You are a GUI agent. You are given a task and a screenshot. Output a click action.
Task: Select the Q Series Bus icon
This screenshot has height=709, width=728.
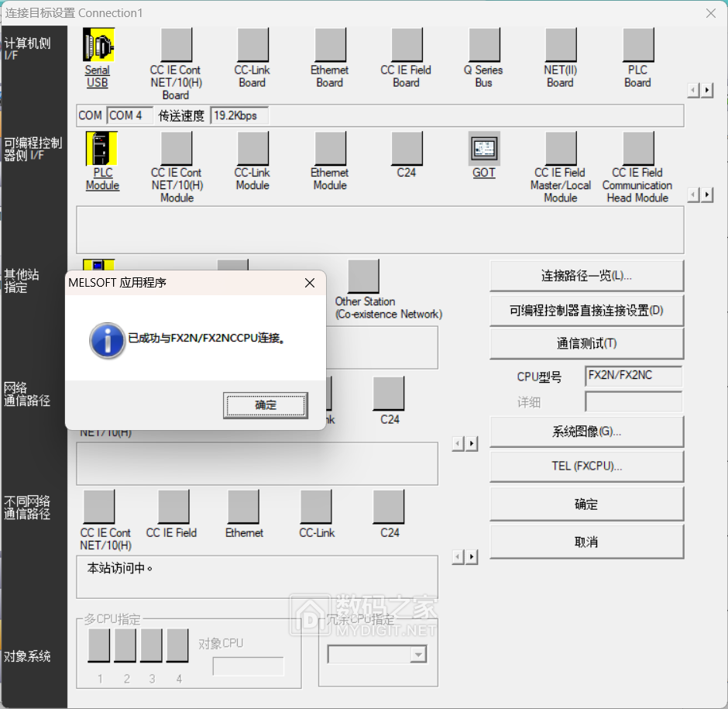(484, 45)
